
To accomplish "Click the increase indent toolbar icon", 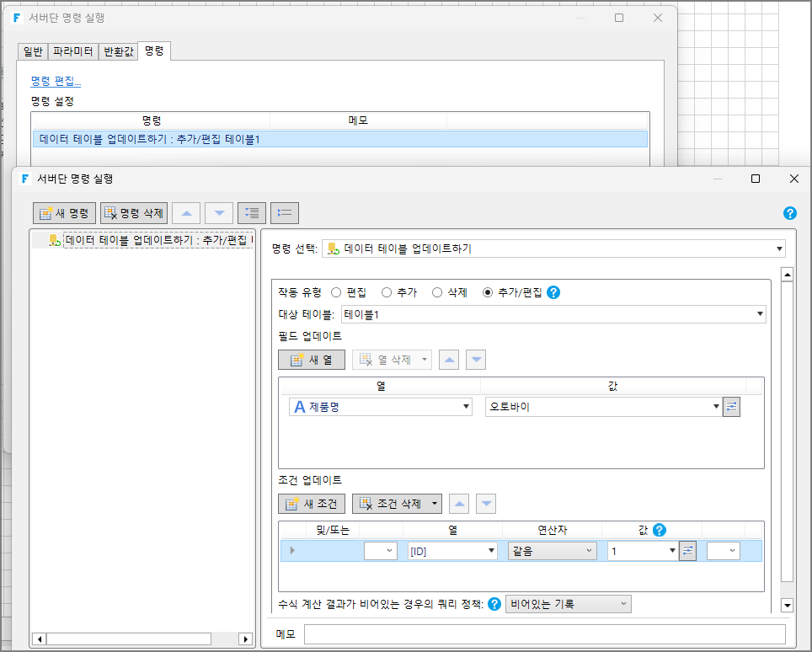I will (252, 212).
